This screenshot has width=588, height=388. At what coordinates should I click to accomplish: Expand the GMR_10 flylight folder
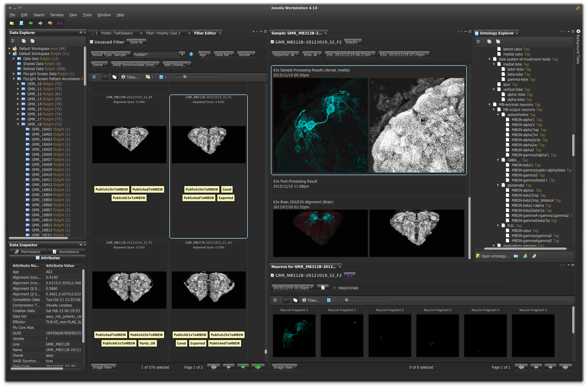point(18,84)
